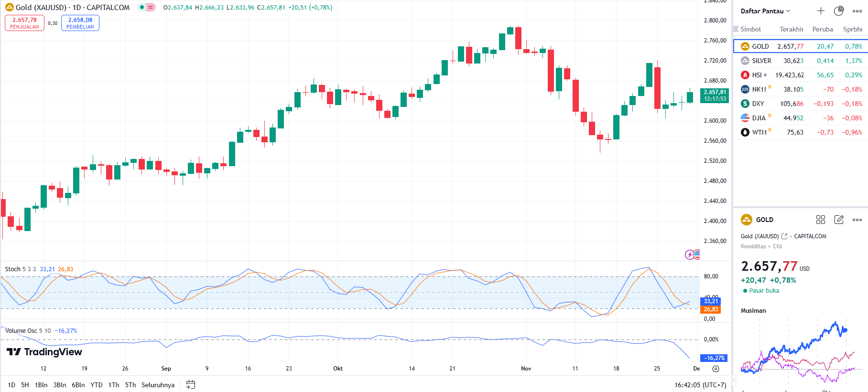Click the SILVER symbol logo in the watchlist
This screenshot has width=868, height=392.
[x=745, y=61]
